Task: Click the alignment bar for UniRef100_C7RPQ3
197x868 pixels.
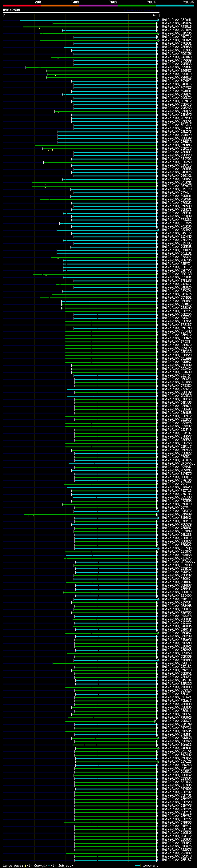Action: 111,822
